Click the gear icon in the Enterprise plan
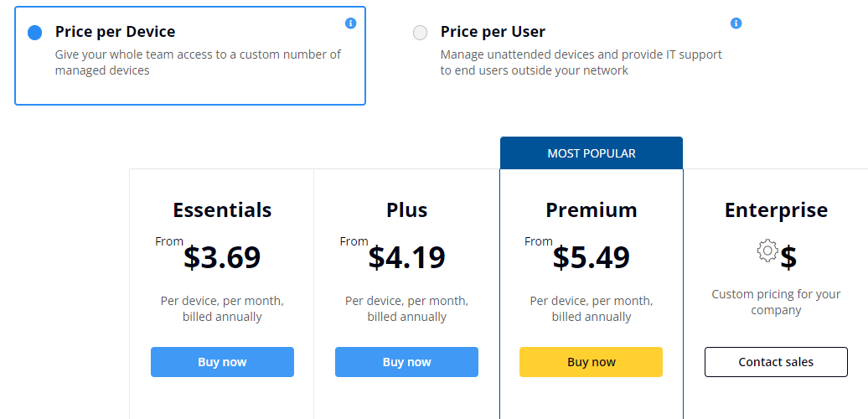 point(767,251)
